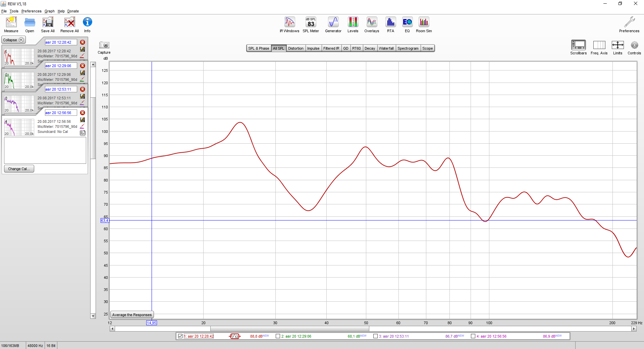Delete the 12:29:06 measurement
Viewport: 644px width, 349px height.
click(83, 66)
